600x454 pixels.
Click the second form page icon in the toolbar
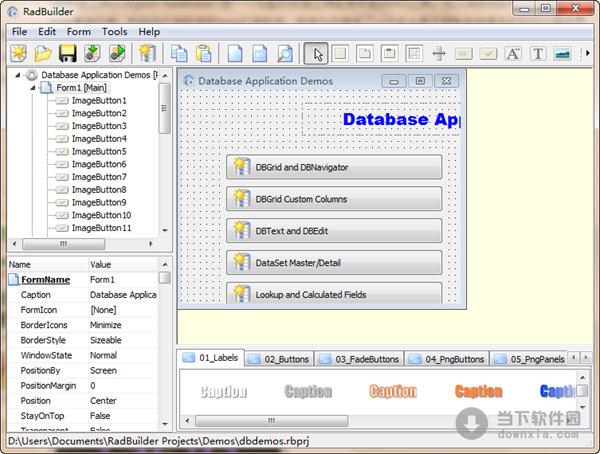tap(259, 53)
